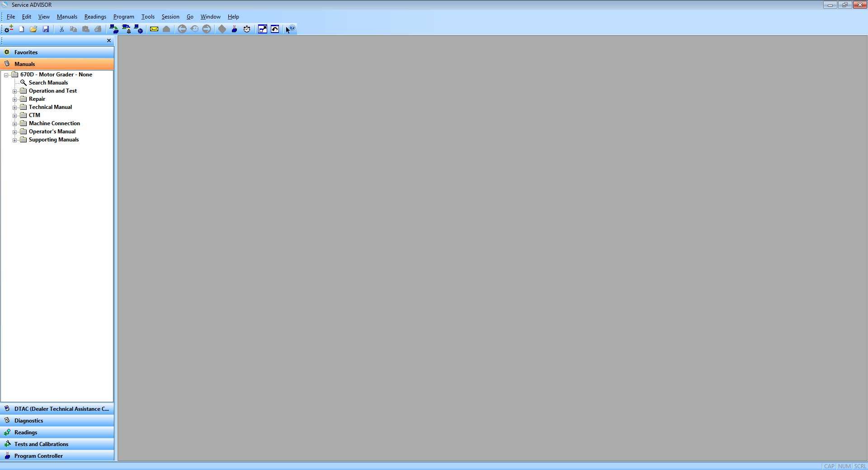Open a session with the folder icon
Viewport: 868px width, 470px height.
click(33, 29)
